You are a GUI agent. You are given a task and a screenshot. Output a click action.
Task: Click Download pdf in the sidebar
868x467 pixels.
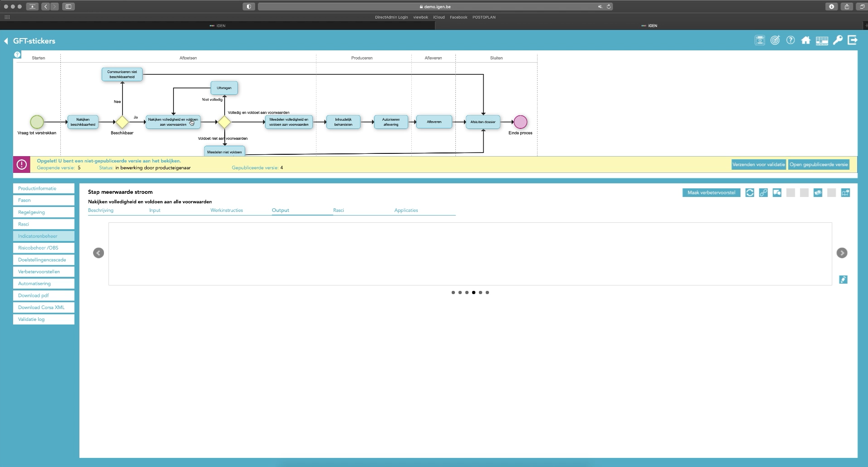pyautogui.click(x=44, y=295)
